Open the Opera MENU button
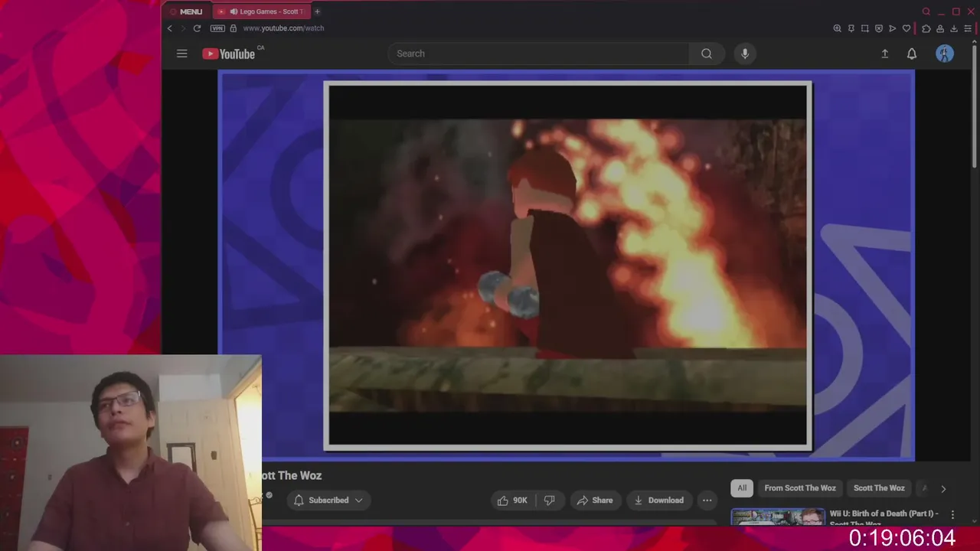The height and width of the screenshot is (551, 980). click(186, 11)
